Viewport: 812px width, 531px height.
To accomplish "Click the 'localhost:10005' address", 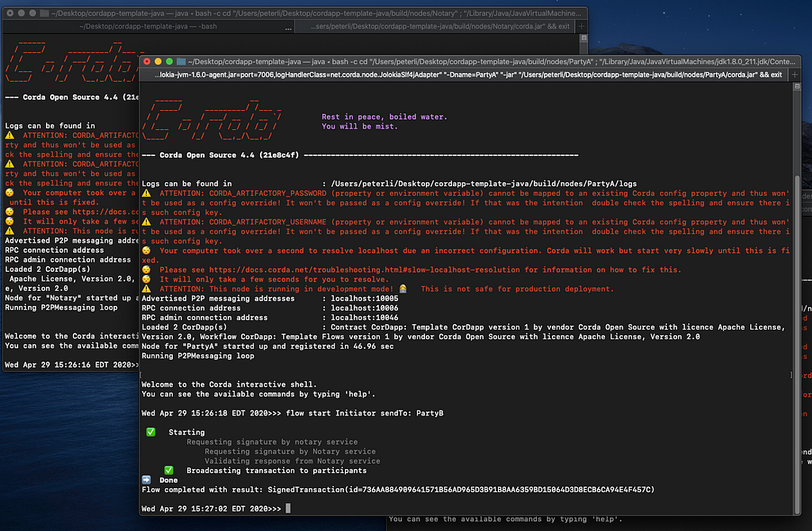I will pyautogui.click(x=365, y=299).
